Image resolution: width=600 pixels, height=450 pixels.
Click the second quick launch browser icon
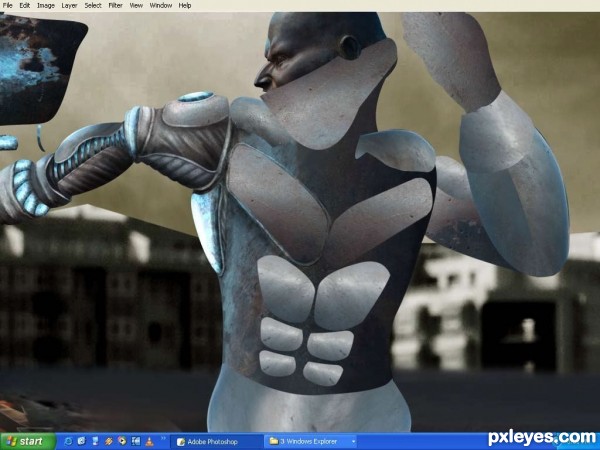coord(82,442)
